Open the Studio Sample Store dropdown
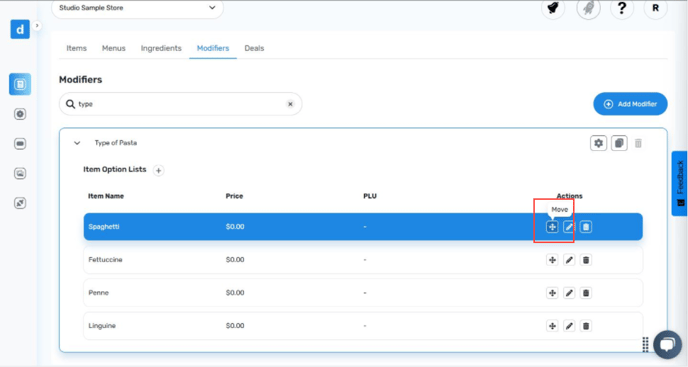 pos(137,8)
